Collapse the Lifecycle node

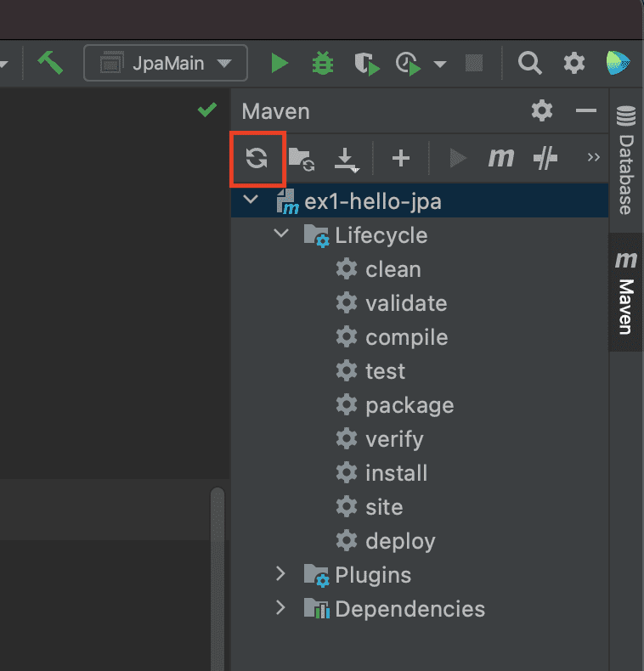281,234
